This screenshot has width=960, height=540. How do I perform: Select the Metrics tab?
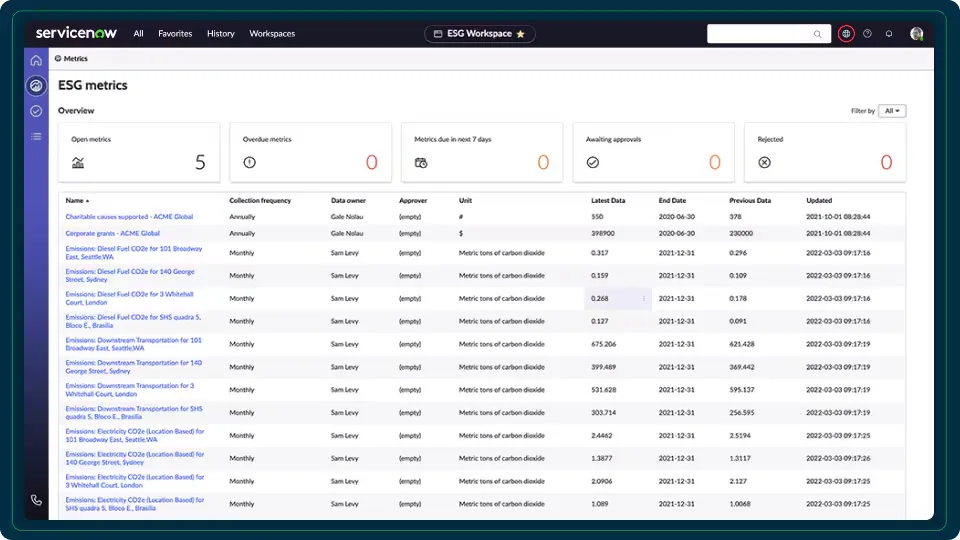pos(74,59)
